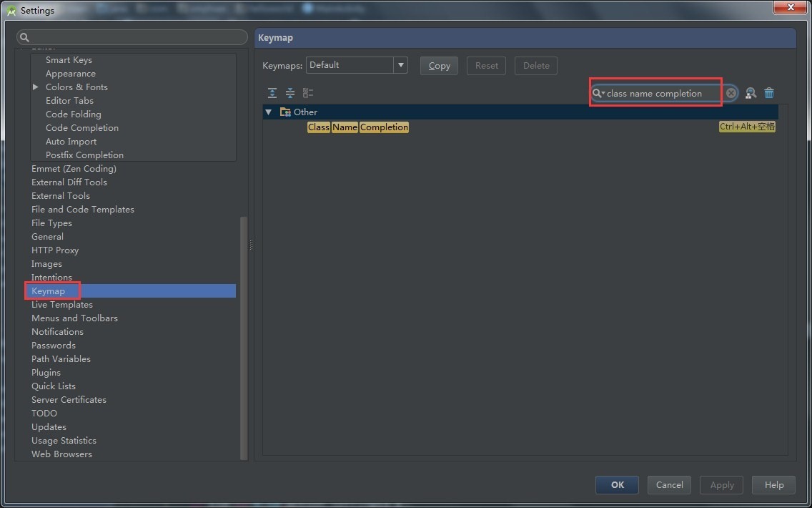Click the trash icon next to the search
The image size is (812, 508).
(x=769, y=93)
